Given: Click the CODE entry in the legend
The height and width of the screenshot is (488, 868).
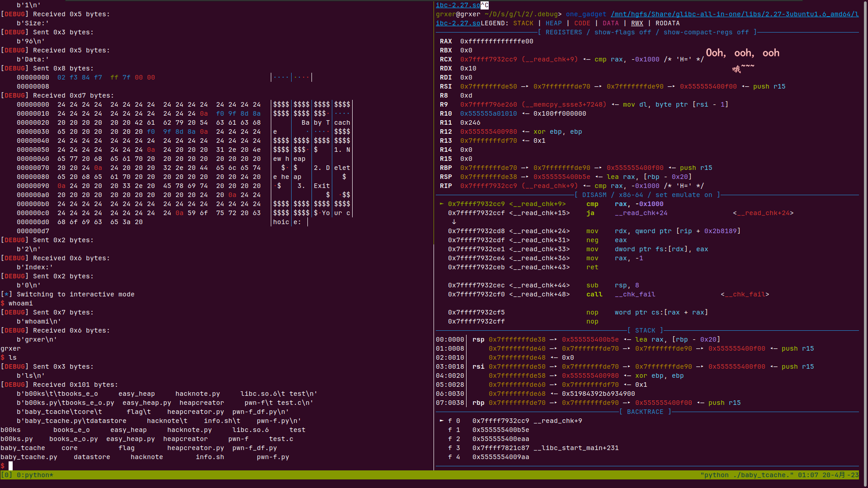Looking at the screenshot, I should (582, 23).
